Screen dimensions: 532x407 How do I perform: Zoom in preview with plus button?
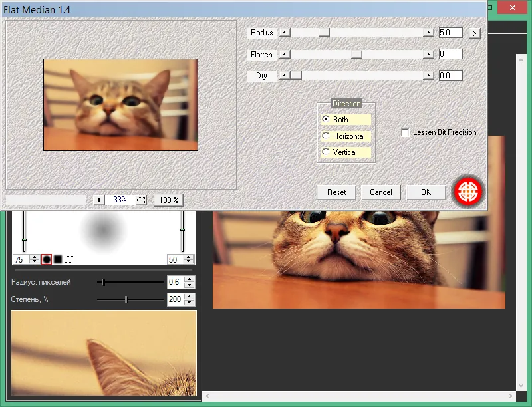[98, 200]
